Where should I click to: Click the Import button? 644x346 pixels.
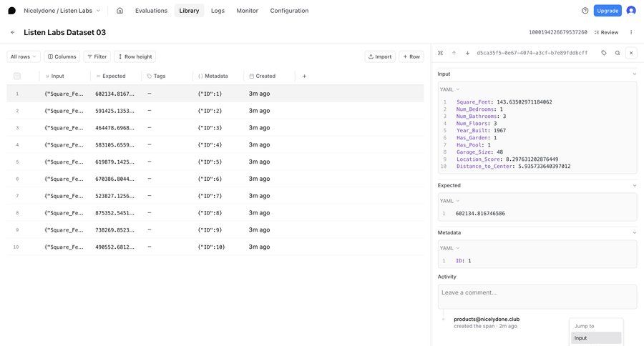point(380,56)
